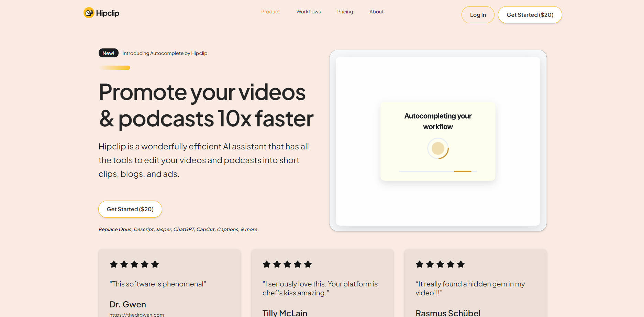Open the About page link
Viewport: 644px width, 317px height.
click(x=376, y=12)
